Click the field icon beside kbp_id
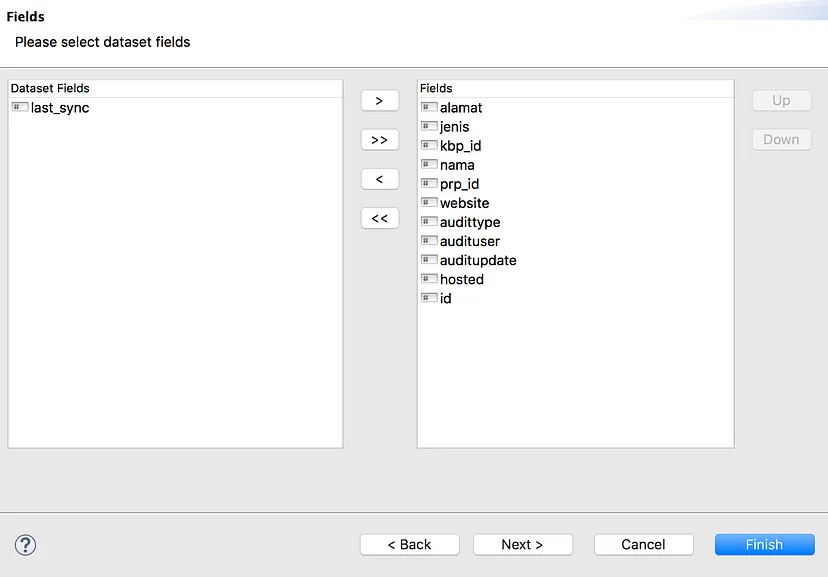Screen dimensions: 828x577 pos(429,145)
